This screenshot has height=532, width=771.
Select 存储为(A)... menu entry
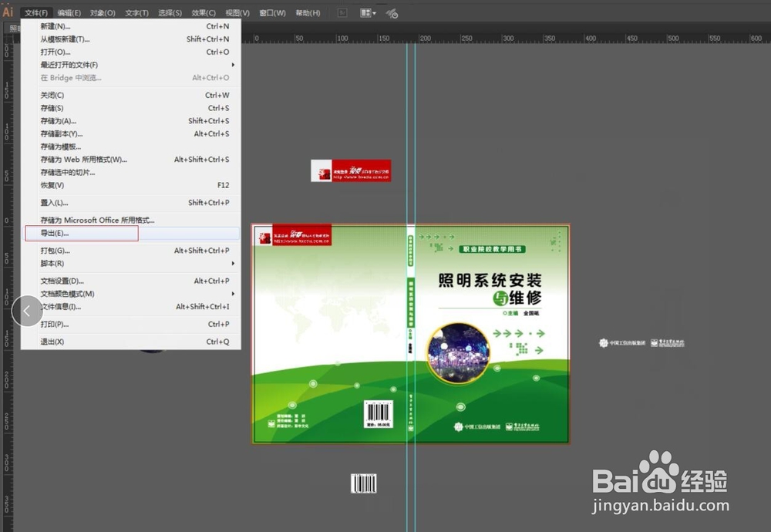131,120
